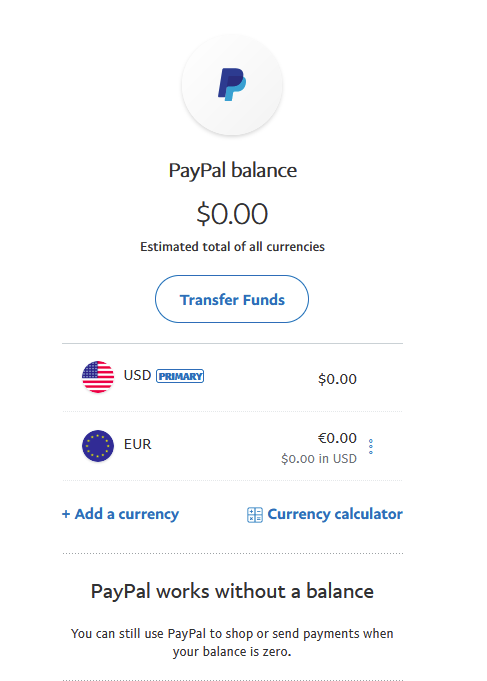Click the PayPal balance heading
Screen dimensions: 487x681
pos(232,170)
